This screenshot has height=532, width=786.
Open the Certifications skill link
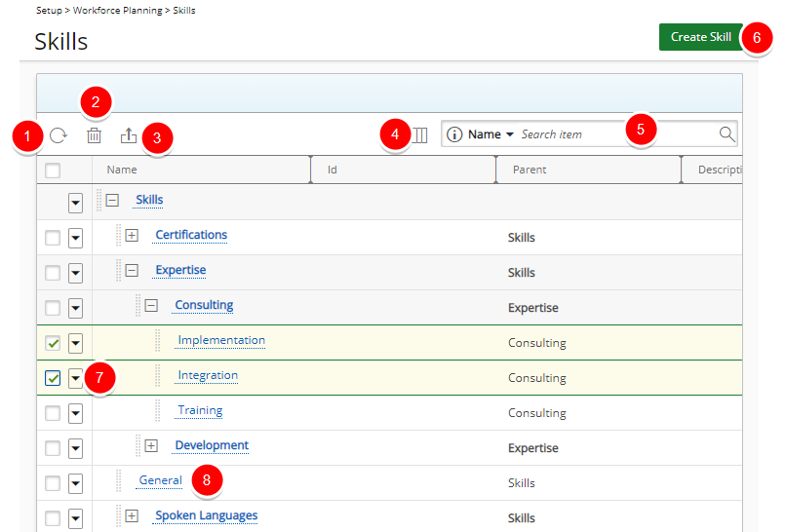point(191,235)
